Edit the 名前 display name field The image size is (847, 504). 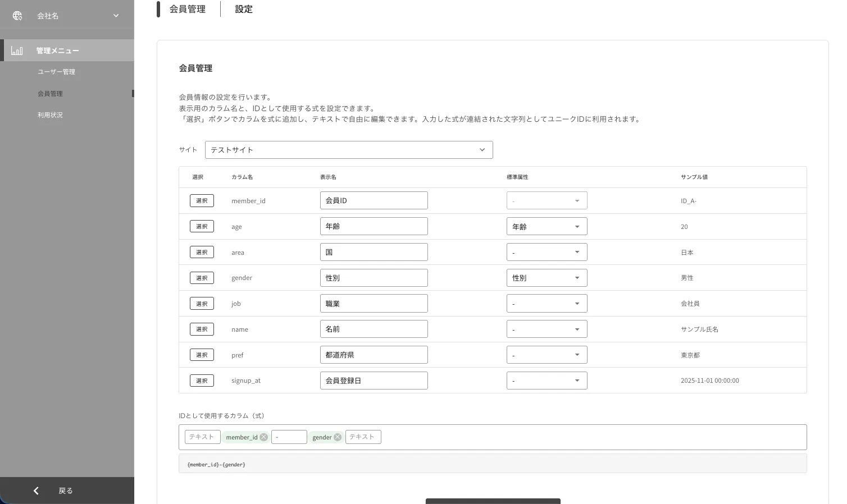pyautogui.click(x=374, y=329)
